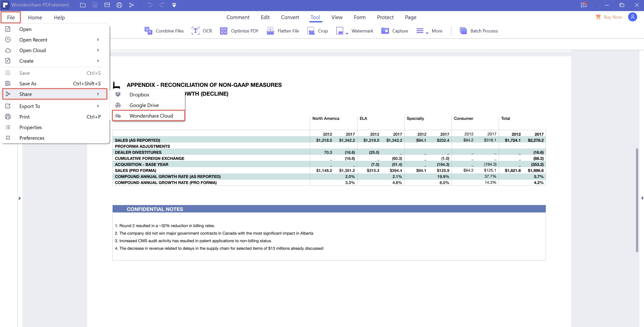Open the user account profile icon

tap(632, 17)
